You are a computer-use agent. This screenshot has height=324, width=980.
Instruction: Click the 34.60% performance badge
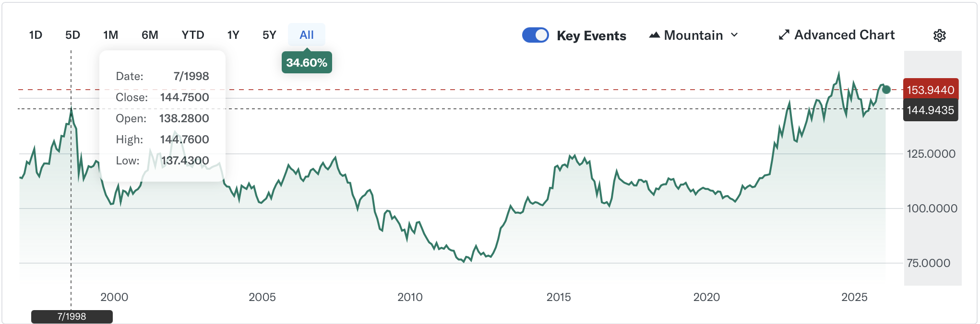pyautogui.click(x=307, y=63)
